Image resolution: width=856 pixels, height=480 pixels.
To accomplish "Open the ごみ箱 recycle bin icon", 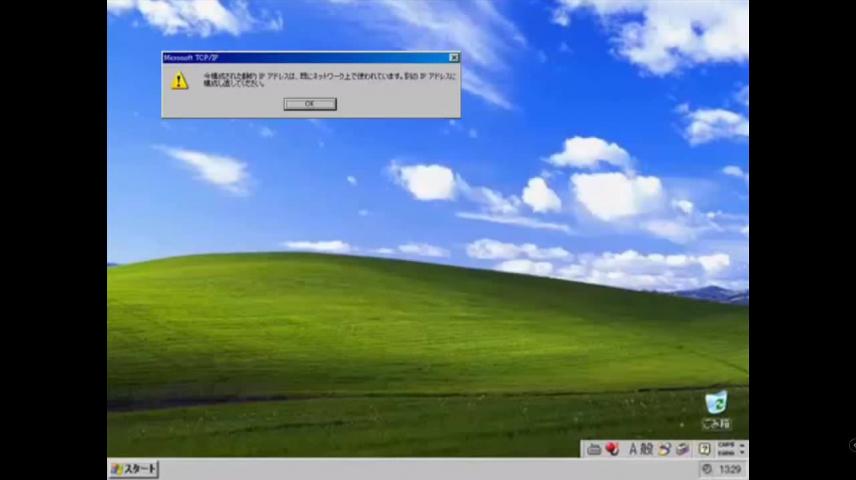I will point(716,410).
